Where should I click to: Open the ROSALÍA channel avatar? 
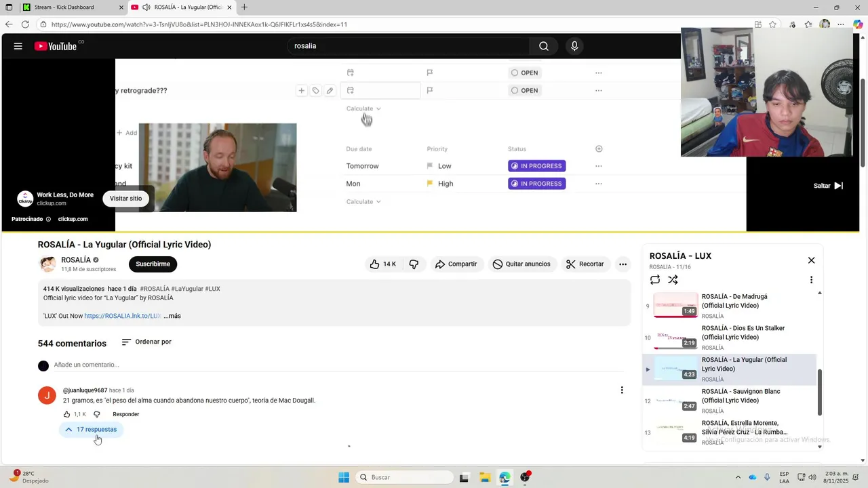pyautogui.click(x=47, y=264)
